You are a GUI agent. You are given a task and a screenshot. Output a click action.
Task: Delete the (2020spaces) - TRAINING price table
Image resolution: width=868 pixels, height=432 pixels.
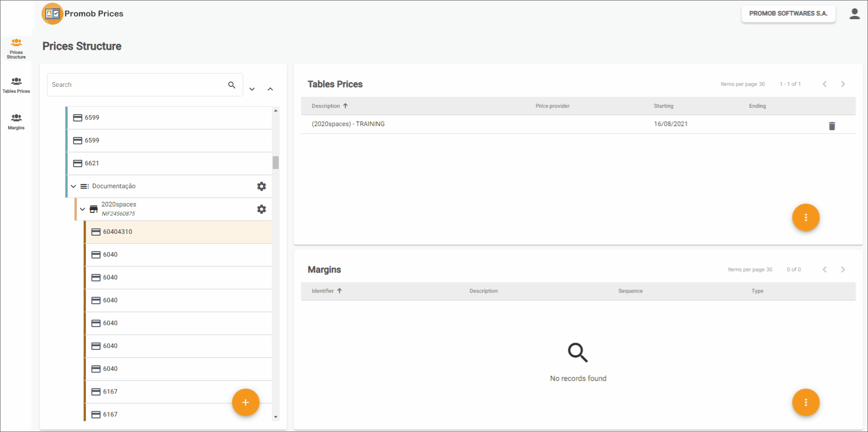click(x=831, y=126)
